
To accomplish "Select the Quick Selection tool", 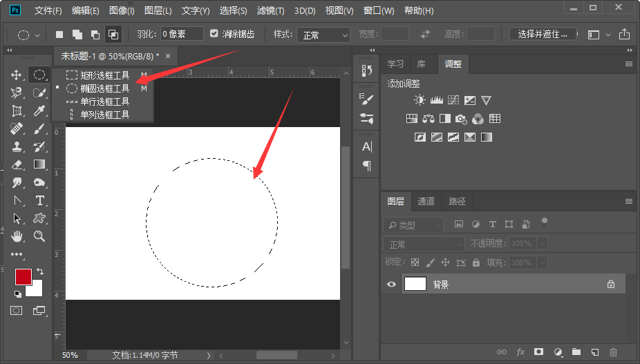I will point(39,93).
